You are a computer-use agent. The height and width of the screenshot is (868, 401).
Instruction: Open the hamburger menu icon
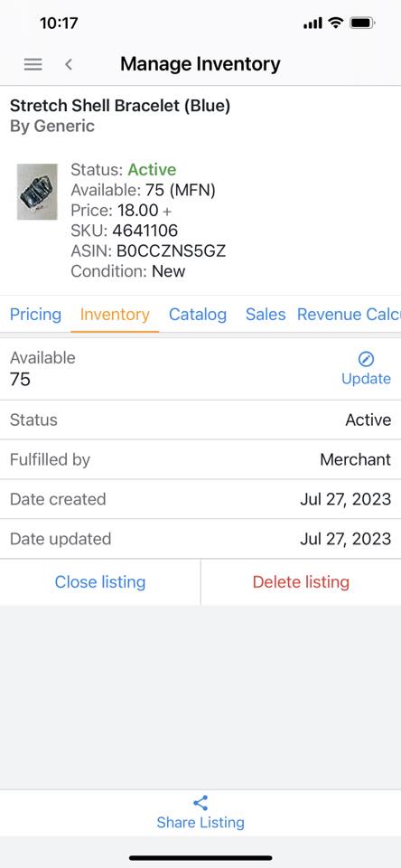click(33, 64)
